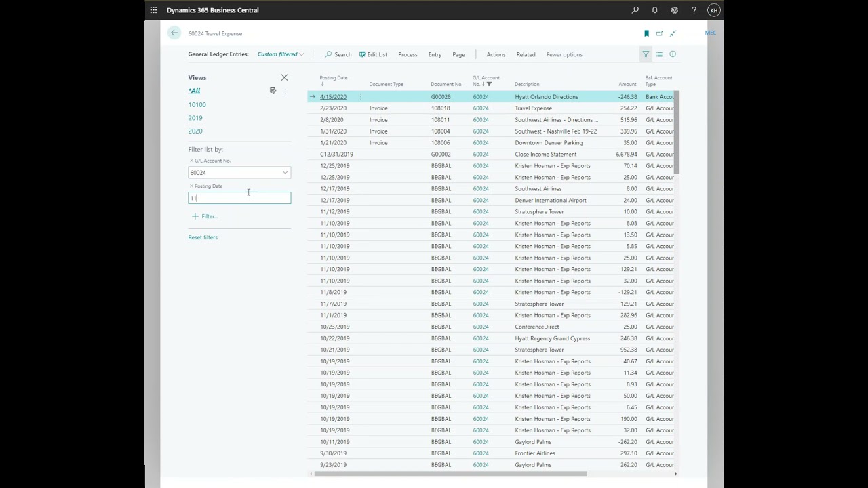The image size is (868, 488).
Task: Click the Downtown Denver Parking cell
Action: click(549, 143)
